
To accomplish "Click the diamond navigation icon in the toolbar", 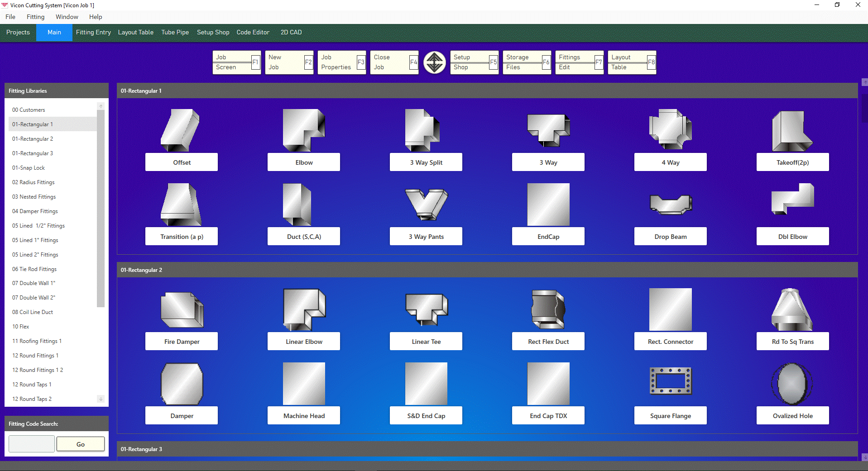I will coord(434,62).
